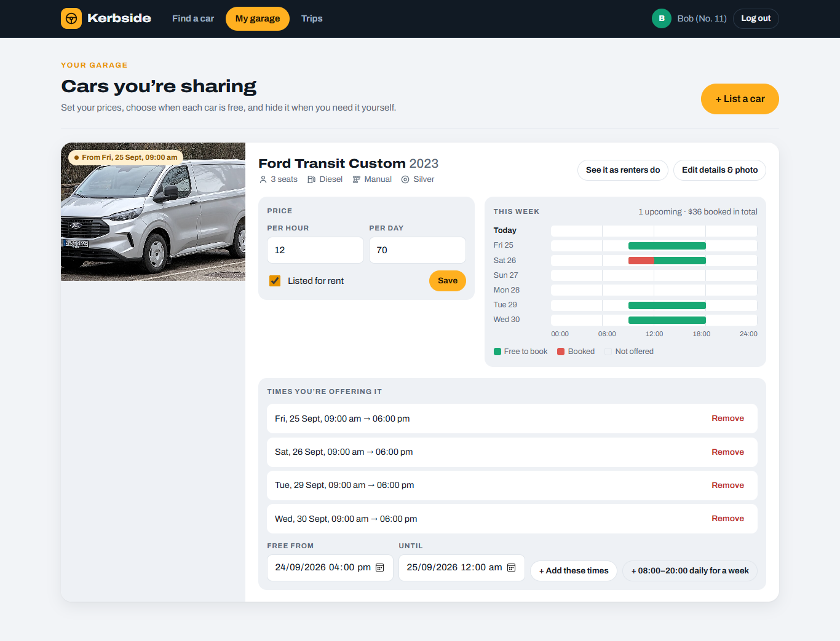Preview listing with See it as renters do
Viewport: 840px width, 641px height.
tap(623, 170)
